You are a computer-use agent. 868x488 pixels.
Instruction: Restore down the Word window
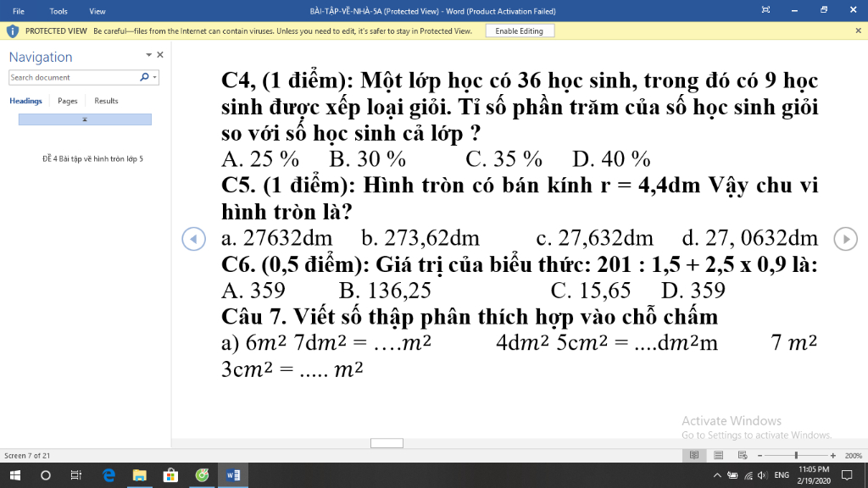pyautogui.click(x=824, y=10)
